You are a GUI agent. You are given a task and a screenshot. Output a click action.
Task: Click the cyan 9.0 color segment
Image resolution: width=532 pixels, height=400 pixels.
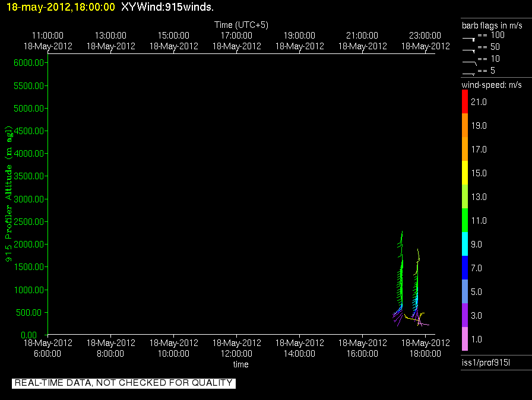465,244
